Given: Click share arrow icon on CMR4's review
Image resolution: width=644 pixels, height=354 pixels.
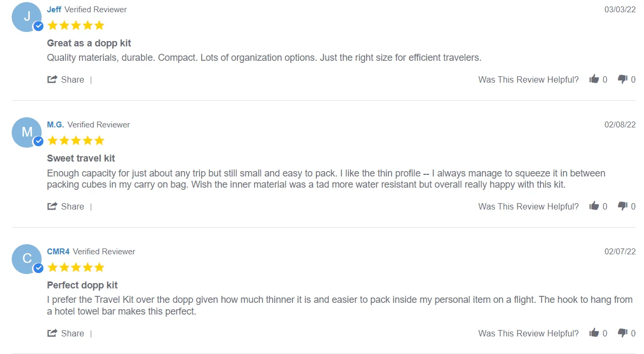Looking at the screenshot, I should tap(52, 333).
